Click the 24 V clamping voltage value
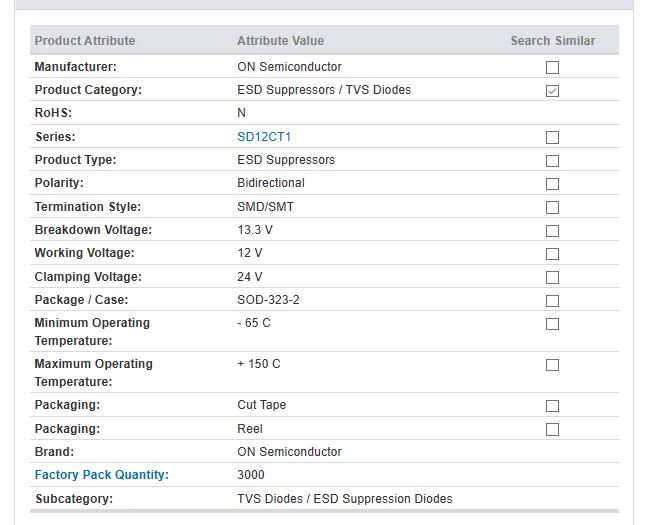Screen dimensions: 661x525 coord(250,277)
